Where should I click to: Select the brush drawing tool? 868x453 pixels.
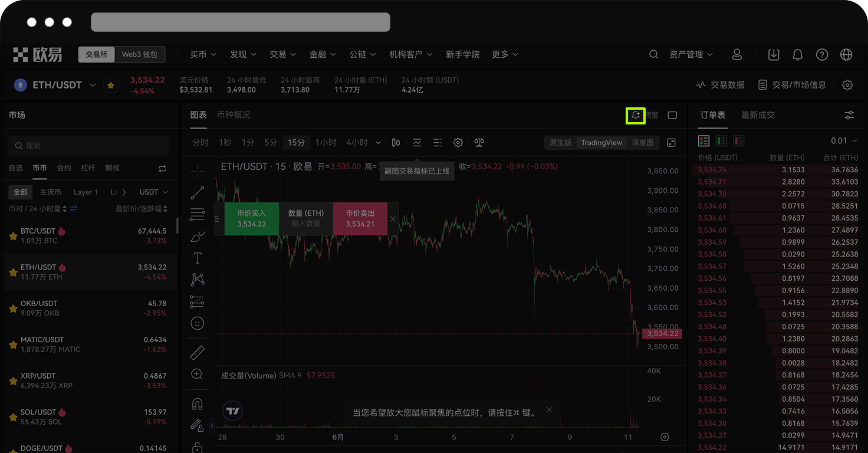(x=198, y=236)
